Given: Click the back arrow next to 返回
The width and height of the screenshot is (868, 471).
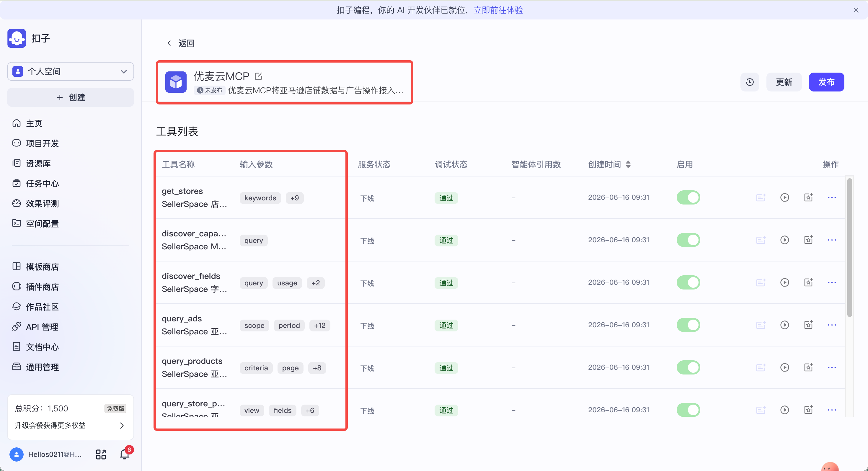Looking at the screenshot, I should [x=169, y=43].
